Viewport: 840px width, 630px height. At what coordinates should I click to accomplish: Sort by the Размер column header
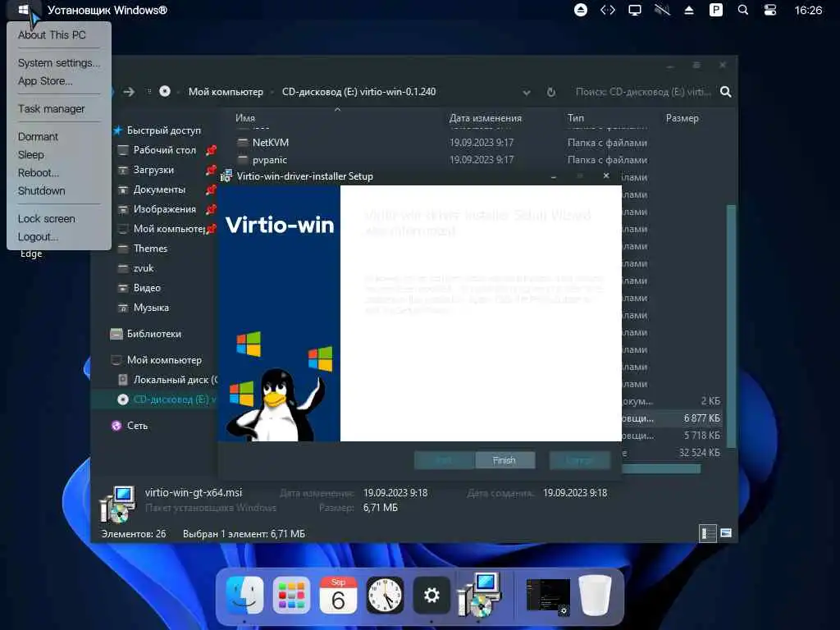[682, 118]
